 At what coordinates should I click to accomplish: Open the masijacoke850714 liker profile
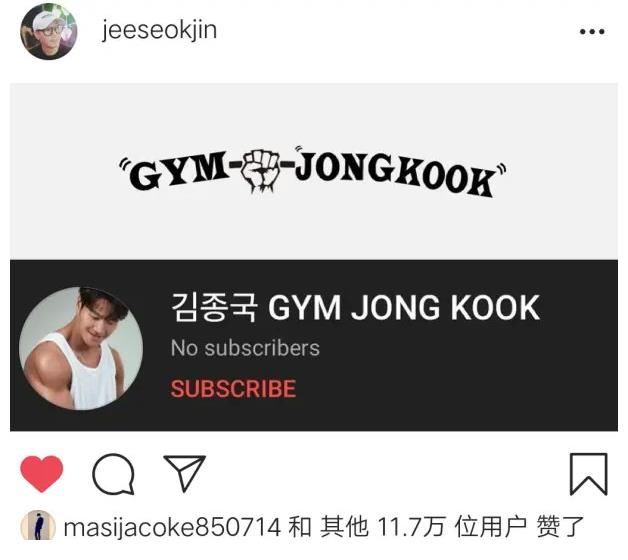(x=172, y=527)
